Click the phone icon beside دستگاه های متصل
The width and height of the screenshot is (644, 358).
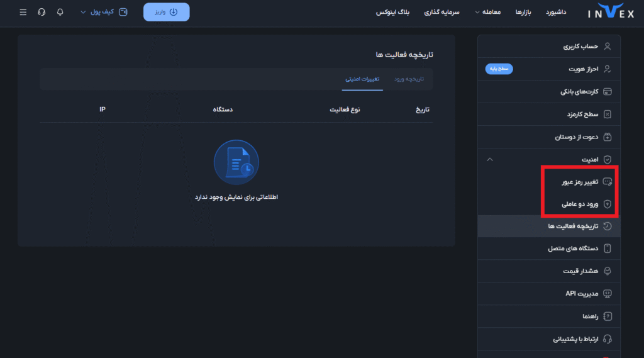[608, 249]
